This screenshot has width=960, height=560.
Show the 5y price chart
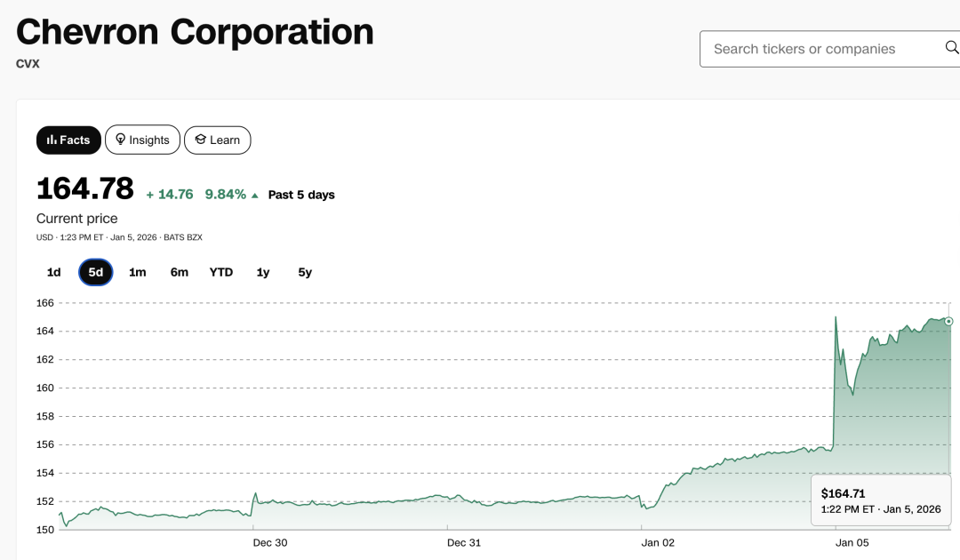[x=305, y=272]
